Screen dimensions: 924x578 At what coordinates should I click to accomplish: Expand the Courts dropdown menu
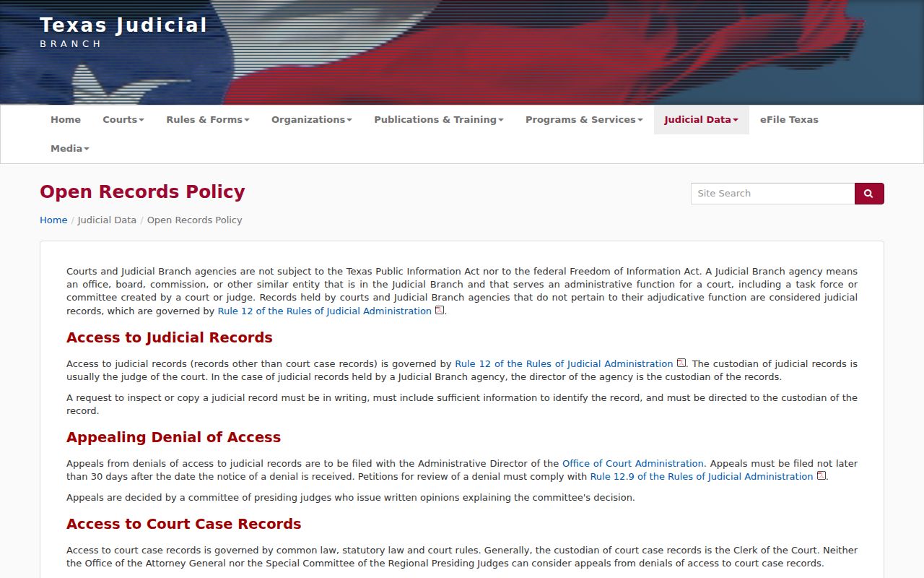[123, 120]
